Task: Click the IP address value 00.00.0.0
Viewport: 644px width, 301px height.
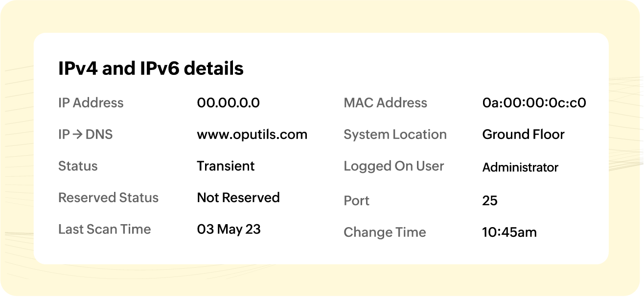Action: 228,103
